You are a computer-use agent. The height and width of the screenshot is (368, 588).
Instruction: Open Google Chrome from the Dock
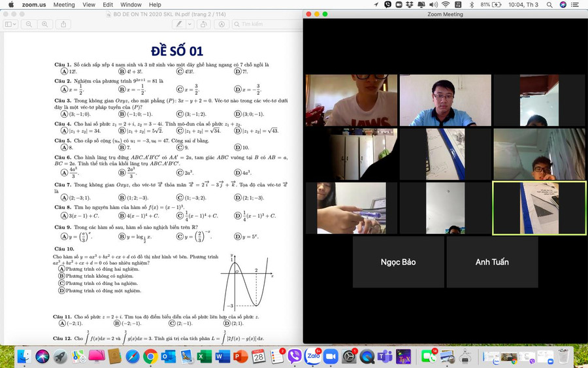click(x=150, y=356)
